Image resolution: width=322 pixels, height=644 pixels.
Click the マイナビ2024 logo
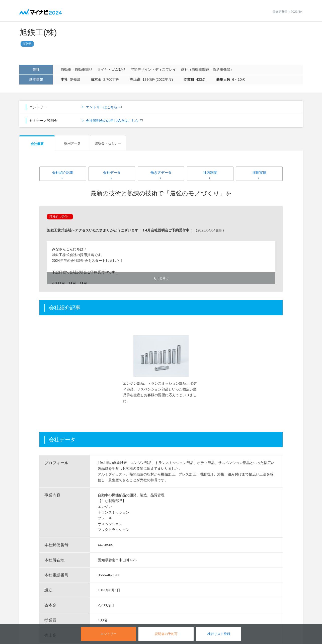(x=41, y=12)
